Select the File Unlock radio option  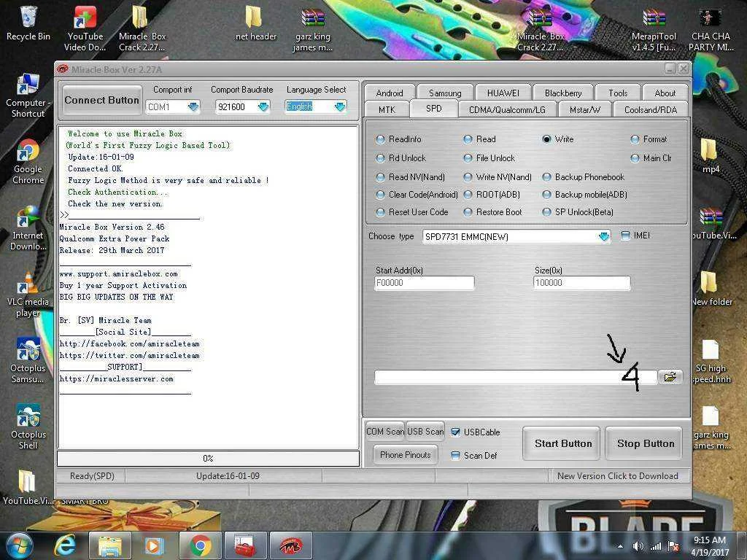(x=468, y=158)
